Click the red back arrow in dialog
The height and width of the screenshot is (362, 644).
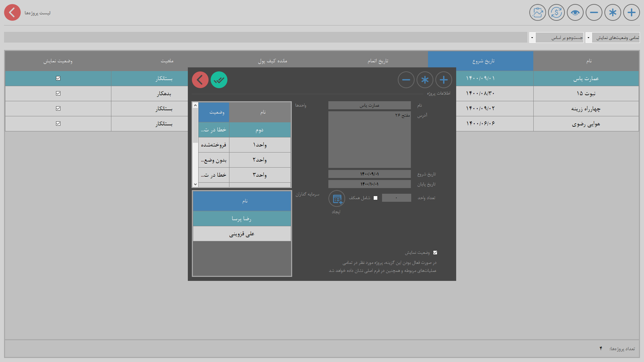point(200,80)
